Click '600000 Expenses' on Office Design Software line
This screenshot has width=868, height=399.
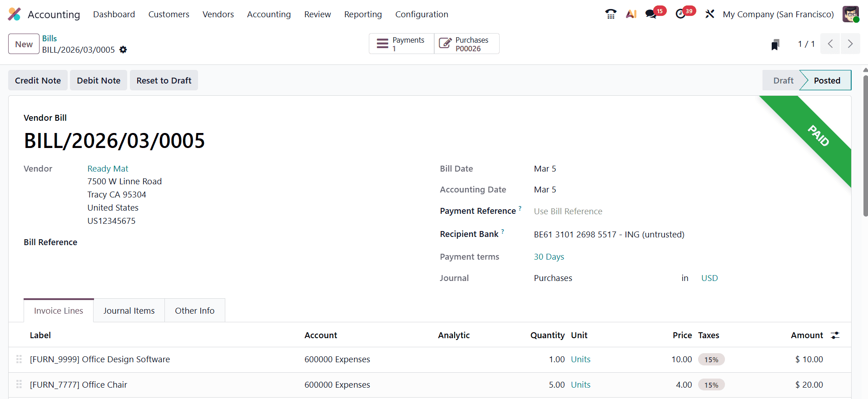click(337, 359)
